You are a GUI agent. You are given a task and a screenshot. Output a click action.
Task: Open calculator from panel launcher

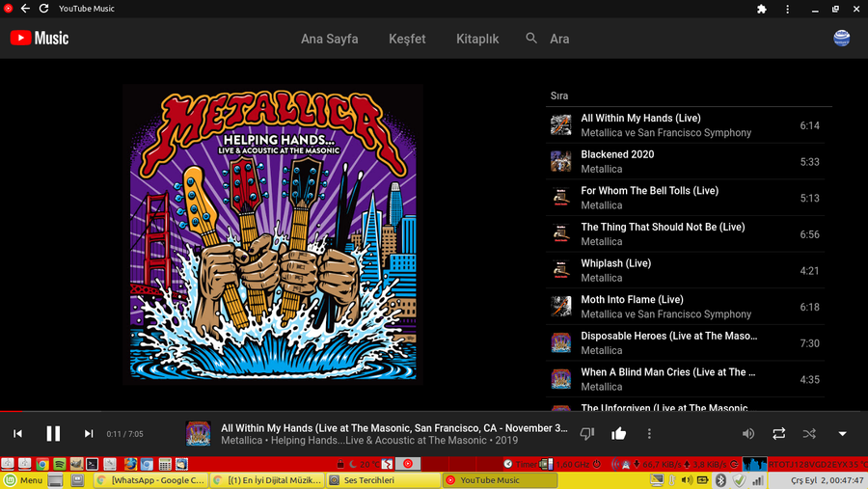pyautogui.click(x=165, y=464)
